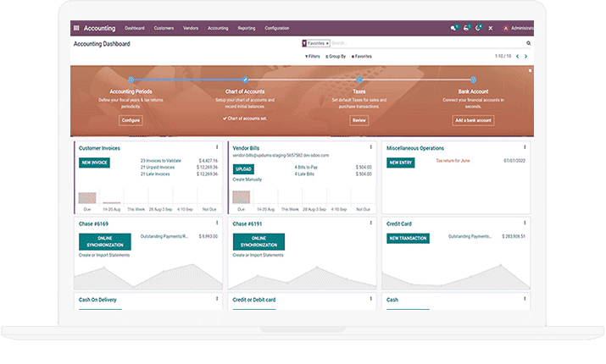Open the Vendor Bills card kebab menu
Screen dimensions: 606x364
tap(371, 148)
